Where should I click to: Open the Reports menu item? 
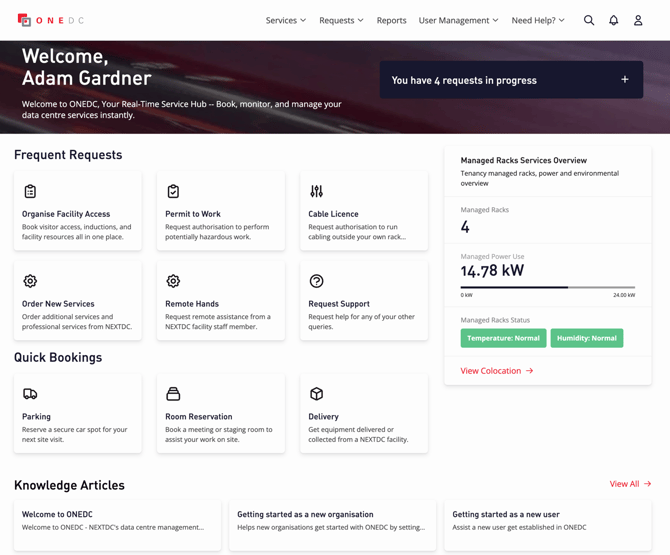pyautogui.click(x=391, y=20)
